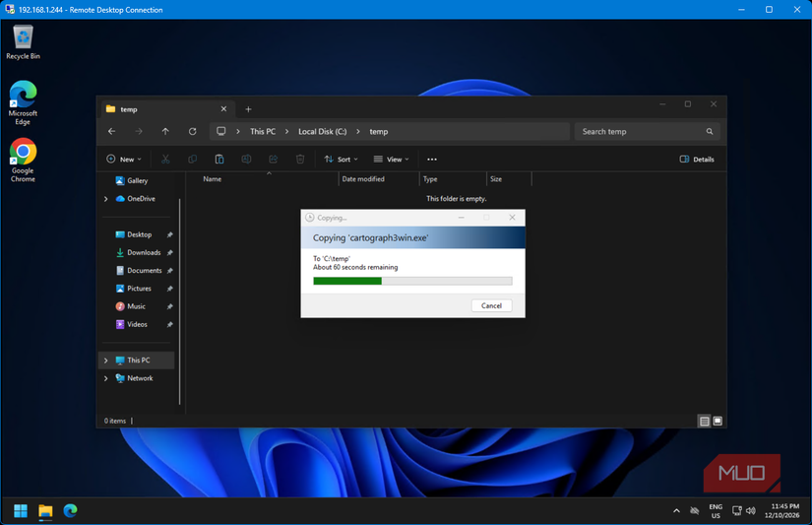Add a new File Explorer tab
The image size is (812, 525).
[248, 108]
